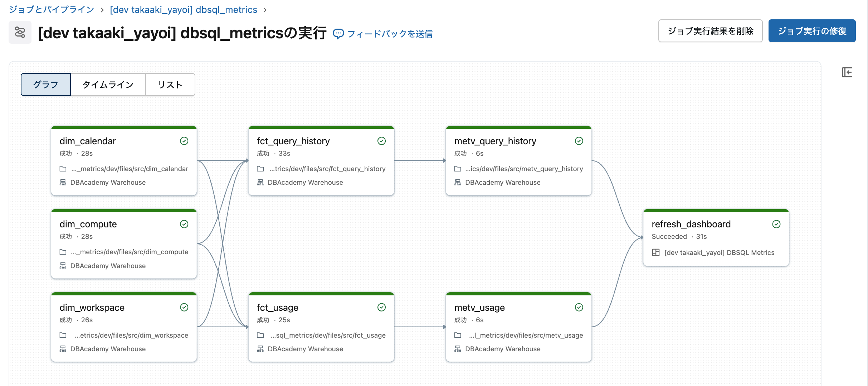868x386 pixels.
Task: Select the dim_workspace task node title
Action: pyautogui.click(x=92, y=308)
